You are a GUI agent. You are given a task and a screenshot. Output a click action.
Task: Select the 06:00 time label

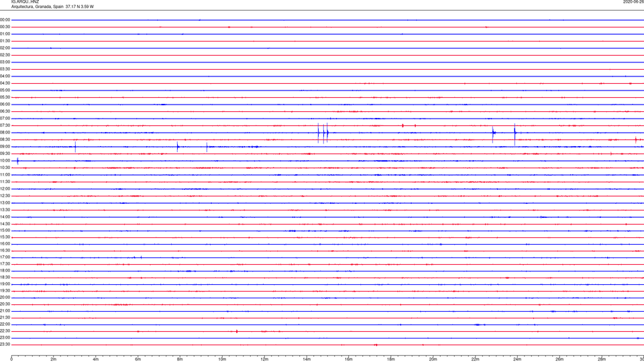pos(5,105)
